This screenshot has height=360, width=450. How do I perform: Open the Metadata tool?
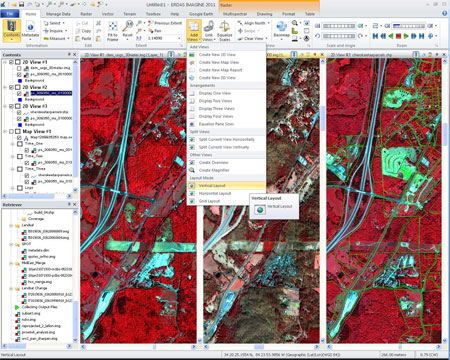(x=30, y=30)
